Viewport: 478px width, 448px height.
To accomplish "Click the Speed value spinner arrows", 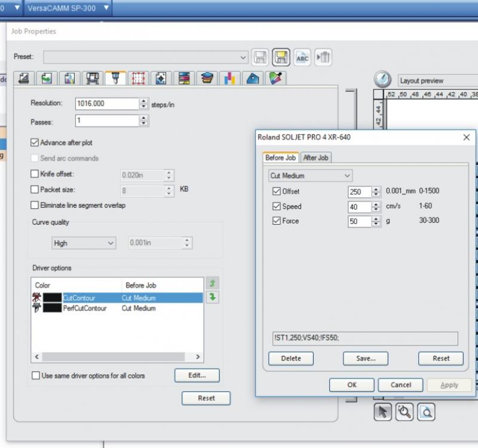I will [x=376, y=207].
